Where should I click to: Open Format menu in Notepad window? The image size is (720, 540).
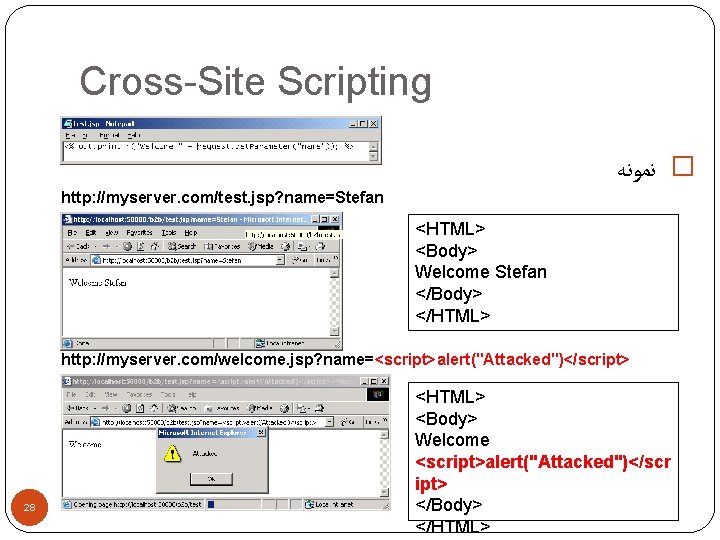[x=109, y=135]
